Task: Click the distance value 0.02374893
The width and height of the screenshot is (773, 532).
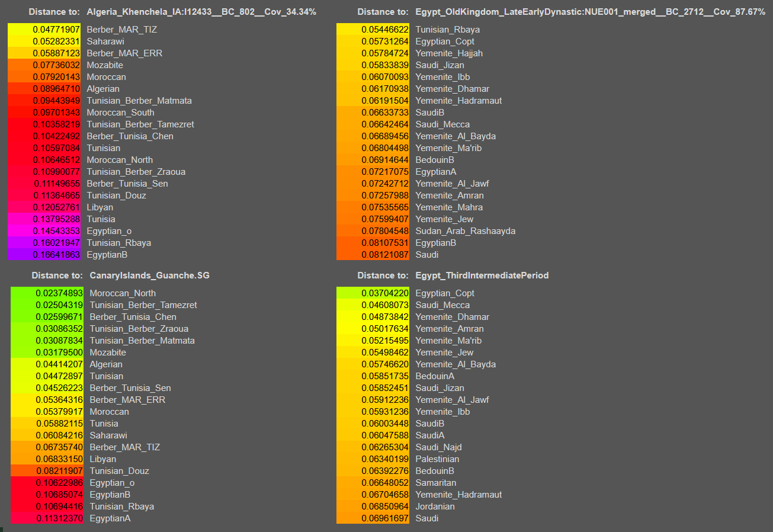Action: coord(47,293)
